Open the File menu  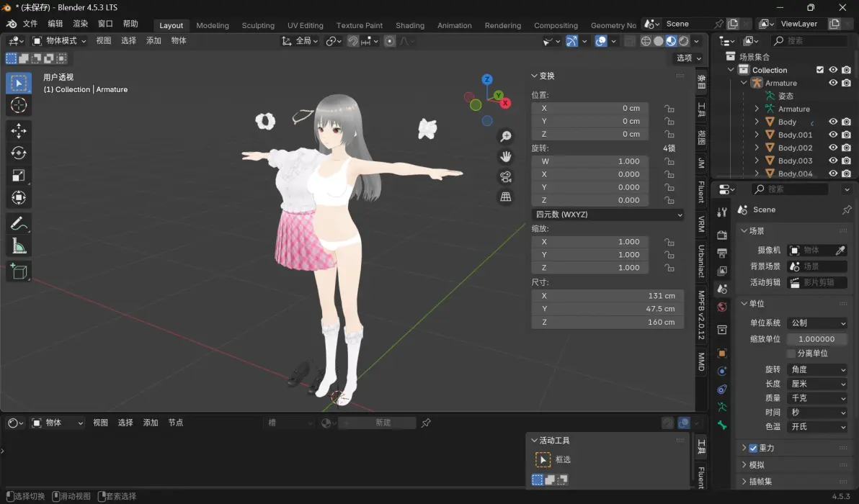(30, 24)
